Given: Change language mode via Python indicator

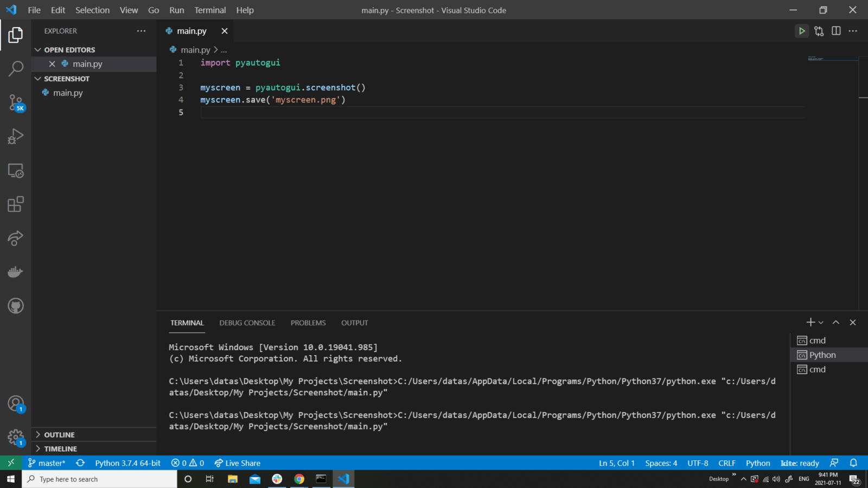Looking at the screenshot, I should pyautogui.click(x=758, y=463).
